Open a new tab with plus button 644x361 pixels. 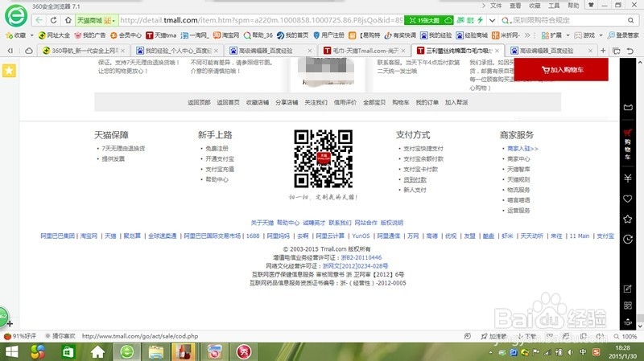pos(603,51)
